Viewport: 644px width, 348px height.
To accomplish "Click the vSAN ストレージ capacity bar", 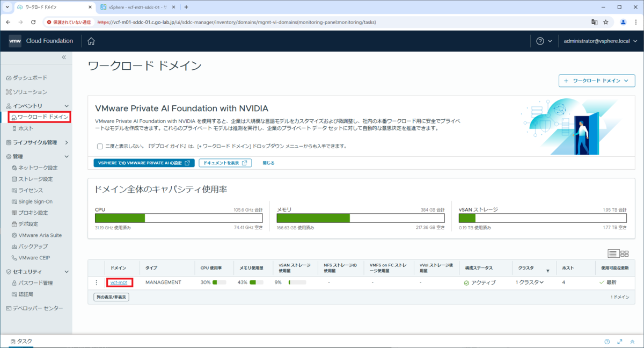I will pyautogui.click(x=543, y=218).
